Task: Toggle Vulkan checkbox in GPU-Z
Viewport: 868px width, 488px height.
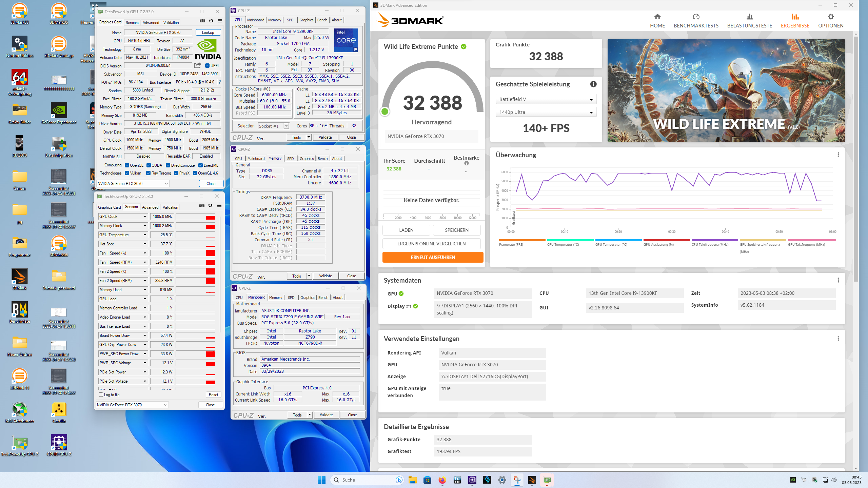Action: coord(127,173)
